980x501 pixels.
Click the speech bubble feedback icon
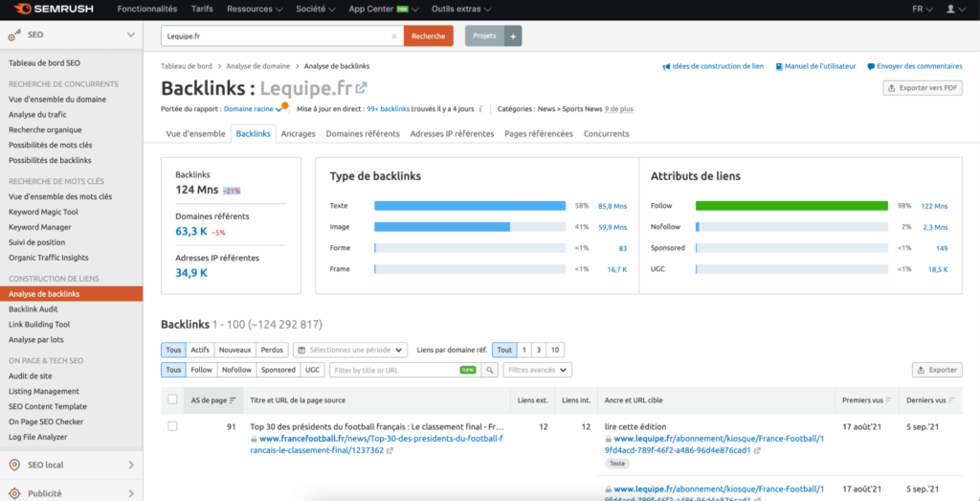[871, 66]
